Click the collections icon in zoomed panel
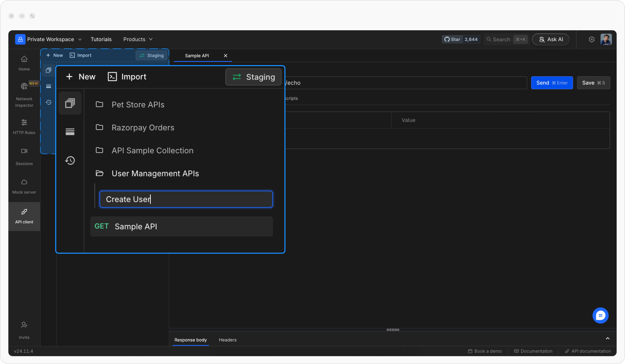Screen dimensions: 625x364 pos(70,103)
